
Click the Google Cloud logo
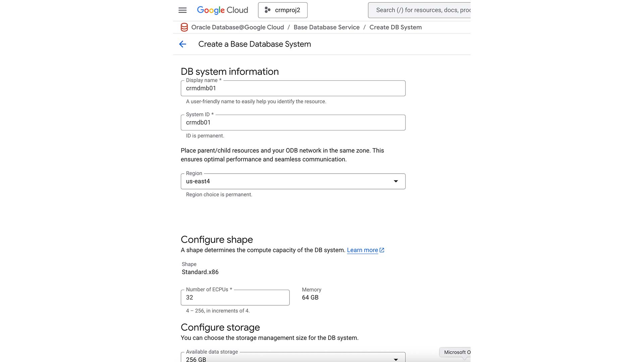[x=222, y=10]
